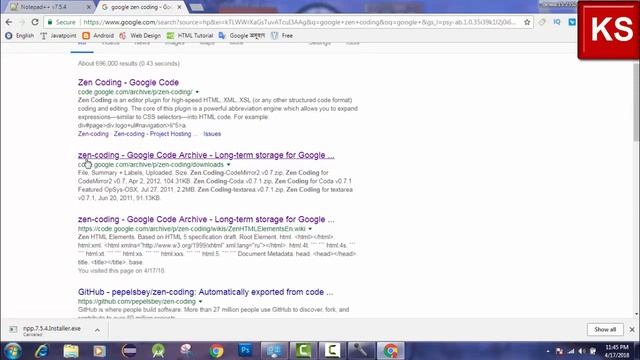Switch to active Chrome window in taskbar

(391, 351)
